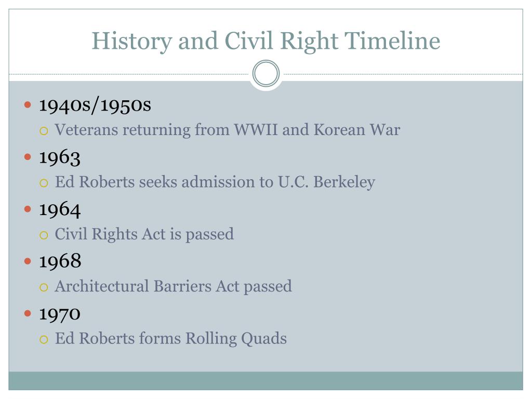Select the ring bullet before Ed Roberts seeks
Screen dimensions: 532x399
[44, 183]
